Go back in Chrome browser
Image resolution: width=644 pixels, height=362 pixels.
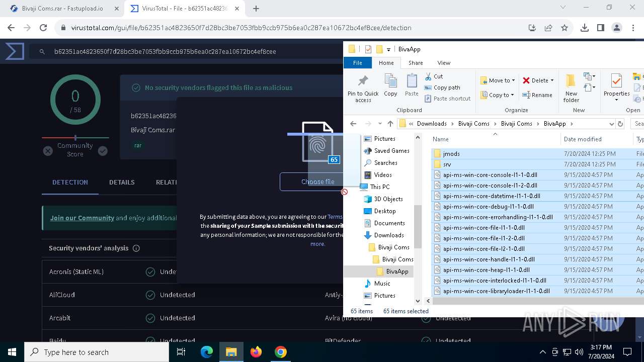(11, 28)
